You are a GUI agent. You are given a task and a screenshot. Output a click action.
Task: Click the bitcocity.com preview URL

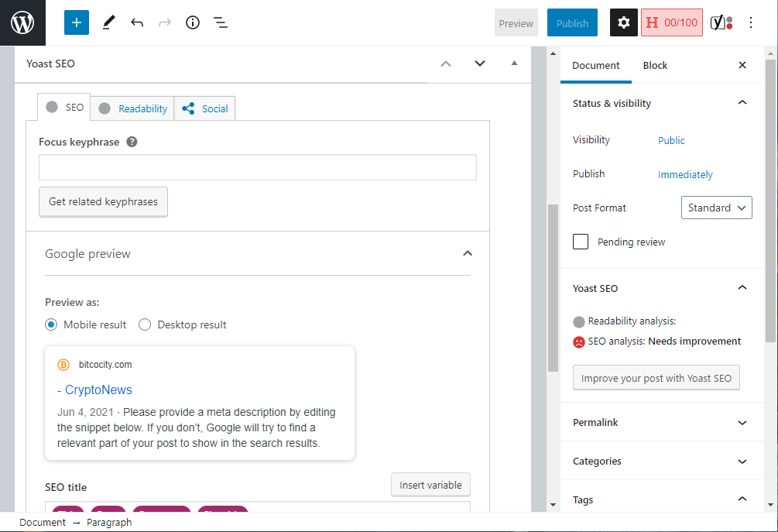click(105, 365)
